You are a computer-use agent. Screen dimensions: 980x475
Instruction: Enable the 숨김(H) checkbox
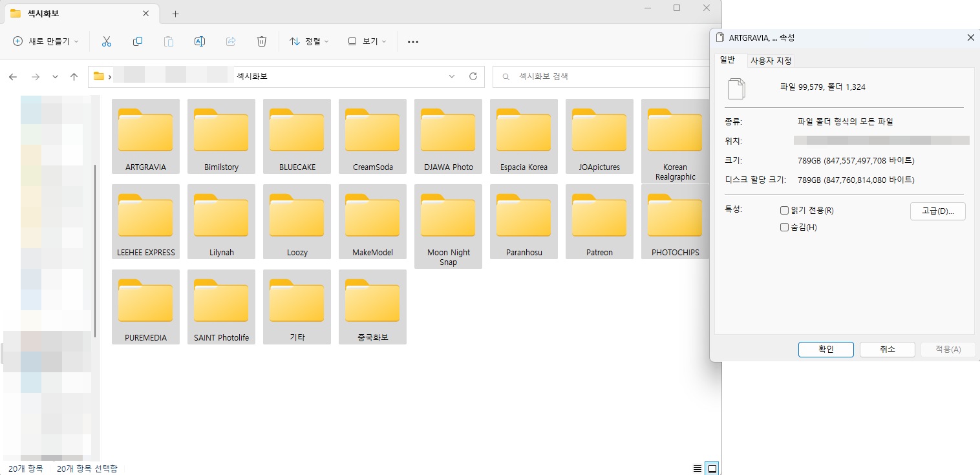click(x=785, y=227)
